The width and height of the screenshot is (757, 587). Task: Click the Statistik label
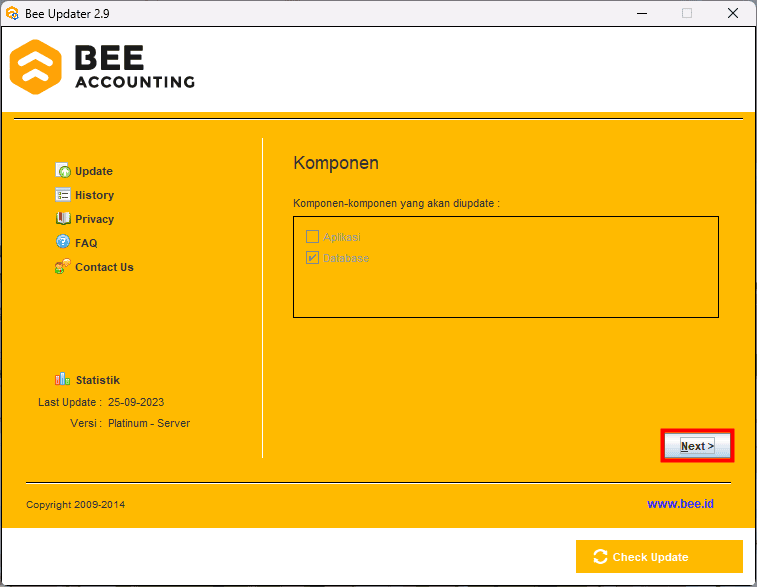point(98,380)
